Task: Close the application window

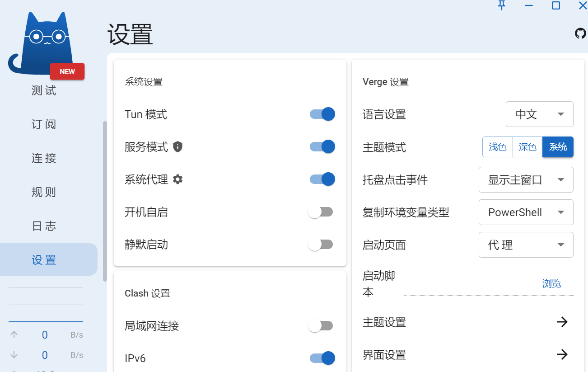Action: tap(583, 5)
